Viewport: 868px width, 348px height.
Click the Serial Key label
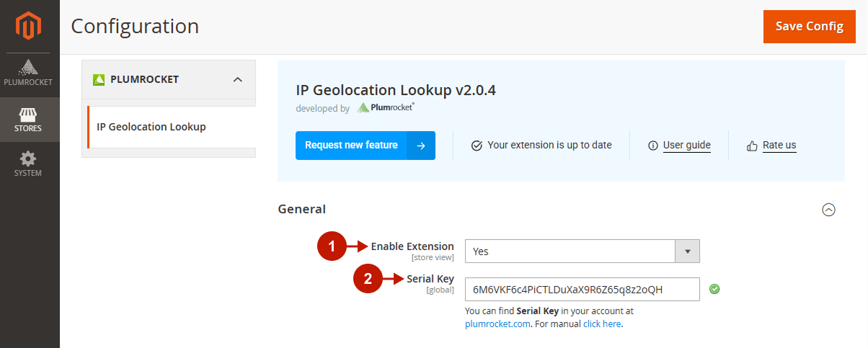[430, 279]
